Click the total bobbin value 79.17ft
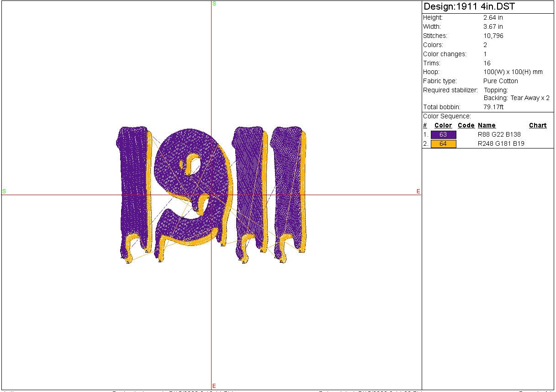Viewport: 556px width, 392px height. [493, 107]
